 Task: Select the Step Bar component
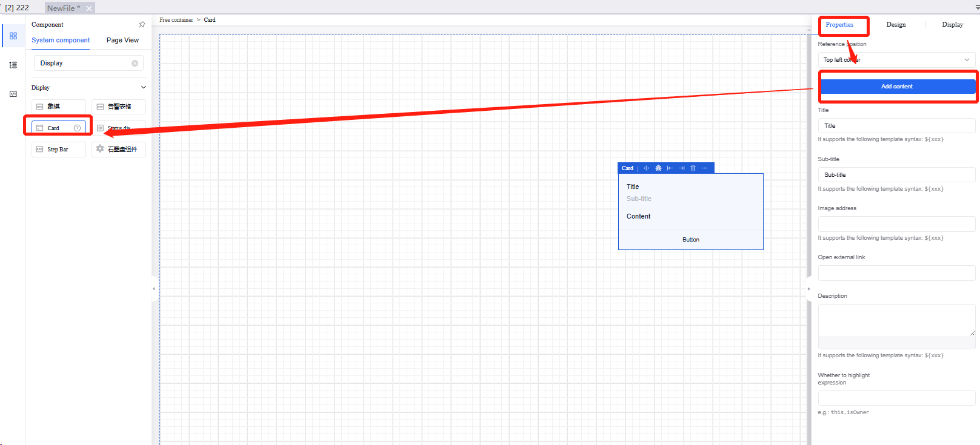pyautogui.click(x=59, y=150)
